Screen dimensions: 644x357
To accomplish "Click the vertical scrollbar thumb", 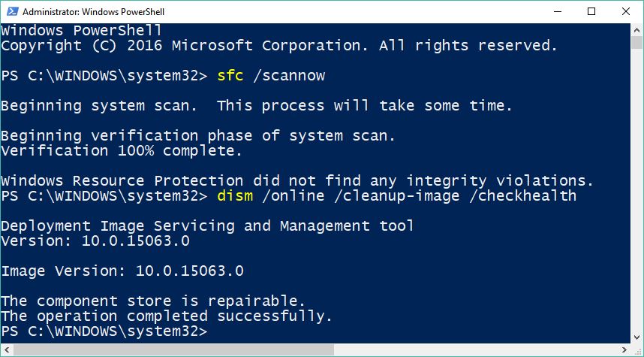I will click(636, 43).
